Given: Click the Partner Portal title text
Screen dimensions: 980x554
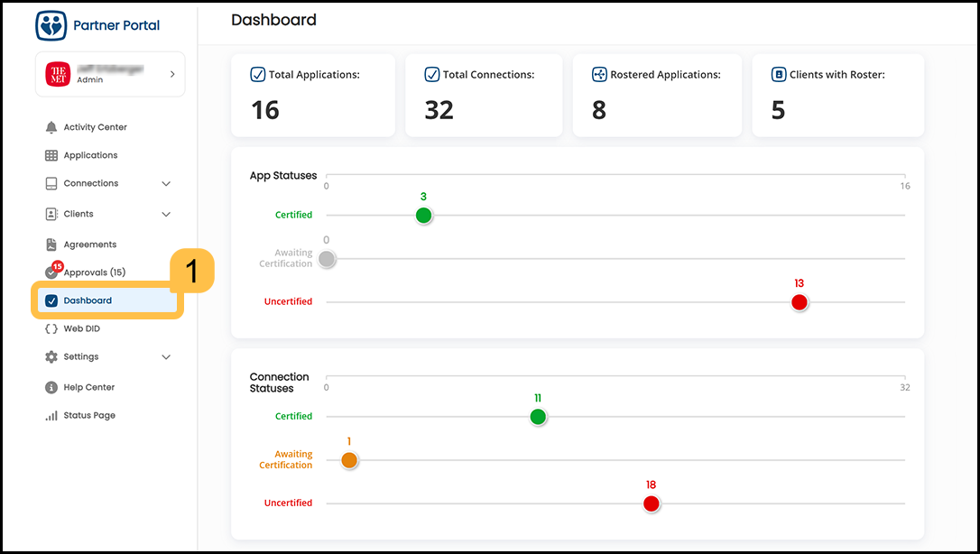Looking at the screenshot, I should pyautogui.click(x=116, y=25).
